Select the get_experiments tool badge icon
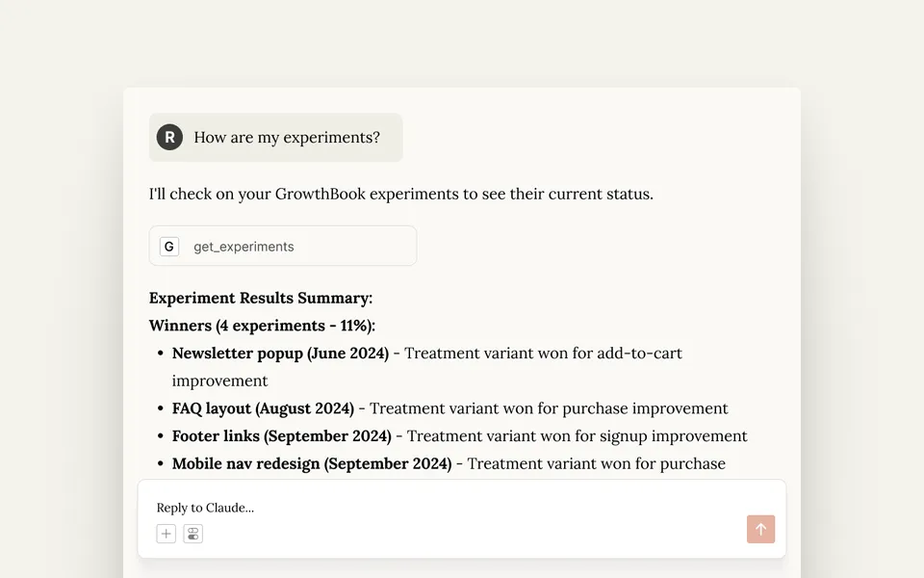Screen dimensions: 924x578 [168, 246]
